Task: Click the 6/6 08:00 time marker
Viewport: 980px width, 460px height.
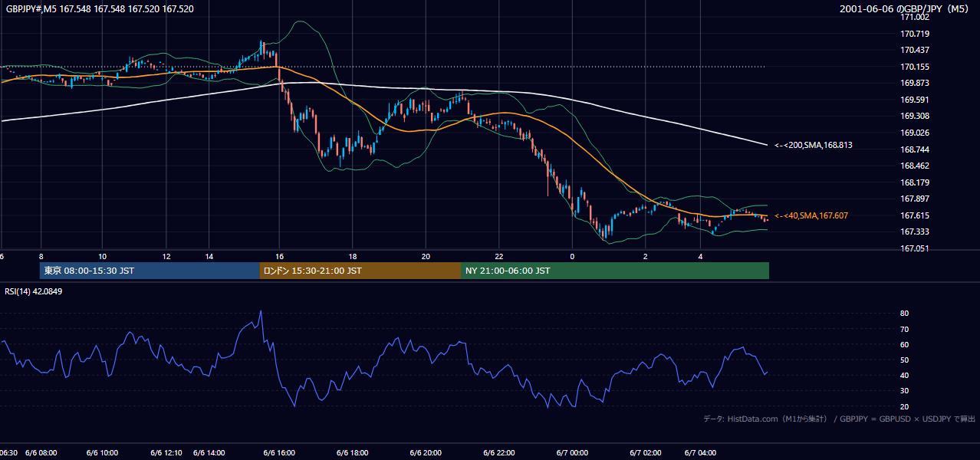Action: coord(41,453)
